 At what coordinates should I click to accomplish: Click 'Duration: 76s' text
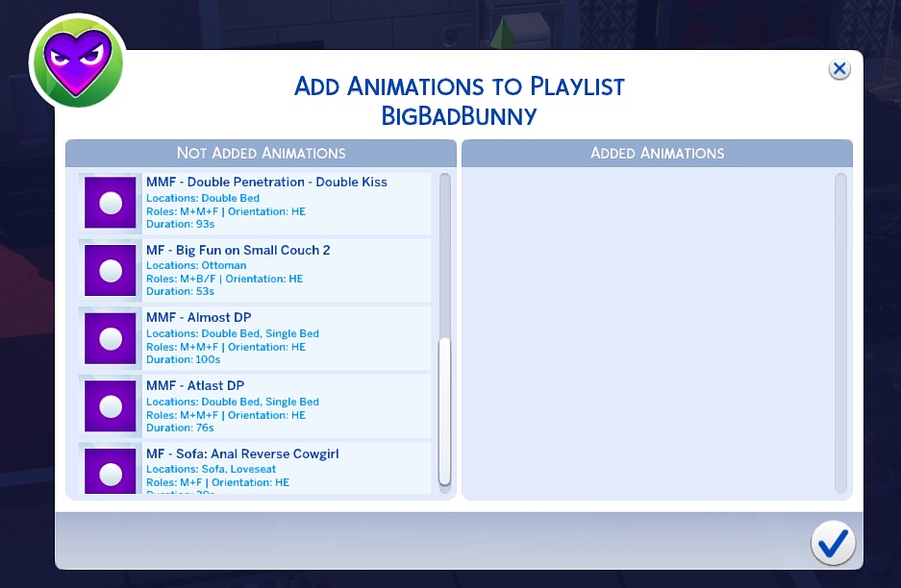point(180,428)
